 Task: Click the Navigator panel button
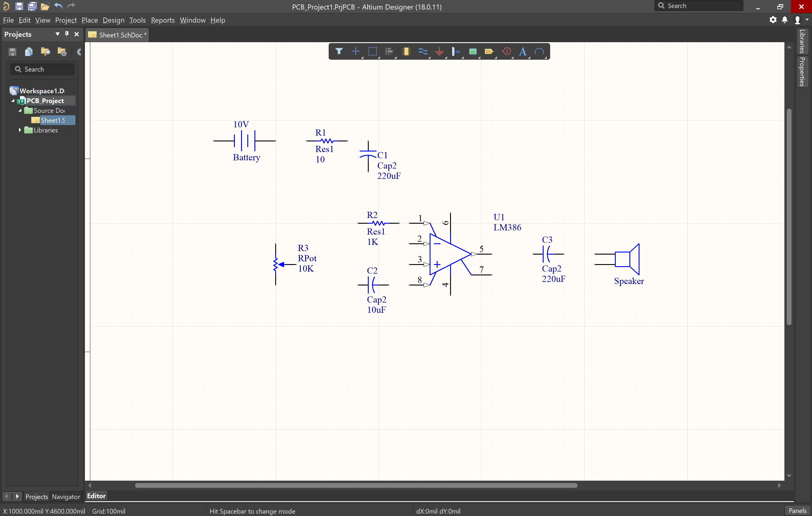pos(65,496)
